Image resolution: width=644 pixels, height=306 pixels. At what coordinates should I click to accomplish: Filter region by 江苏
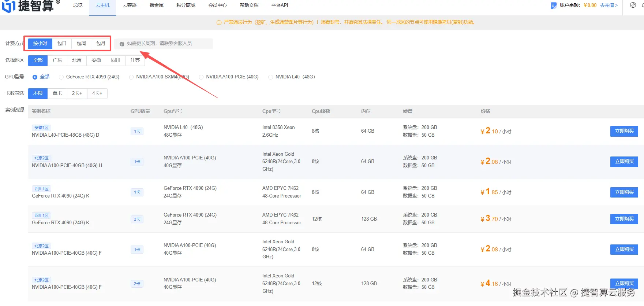pos(135,60)
